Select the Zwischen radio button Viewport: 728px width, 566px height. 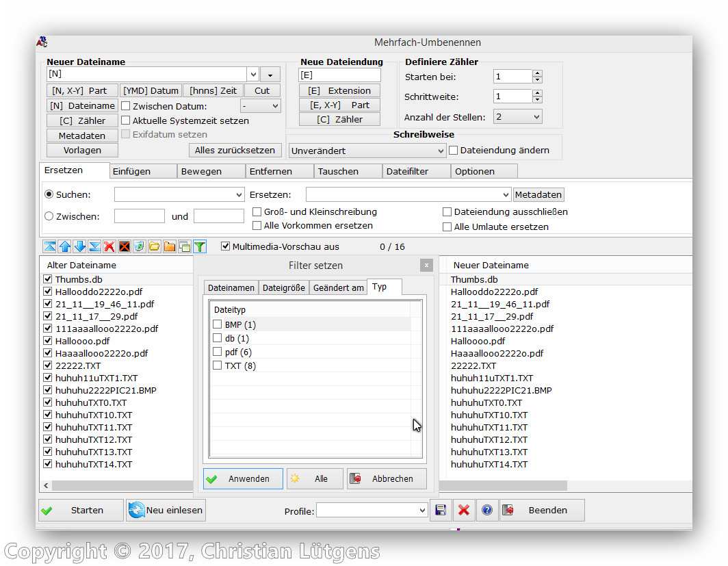pyautogui.click(x=49, y=216)
